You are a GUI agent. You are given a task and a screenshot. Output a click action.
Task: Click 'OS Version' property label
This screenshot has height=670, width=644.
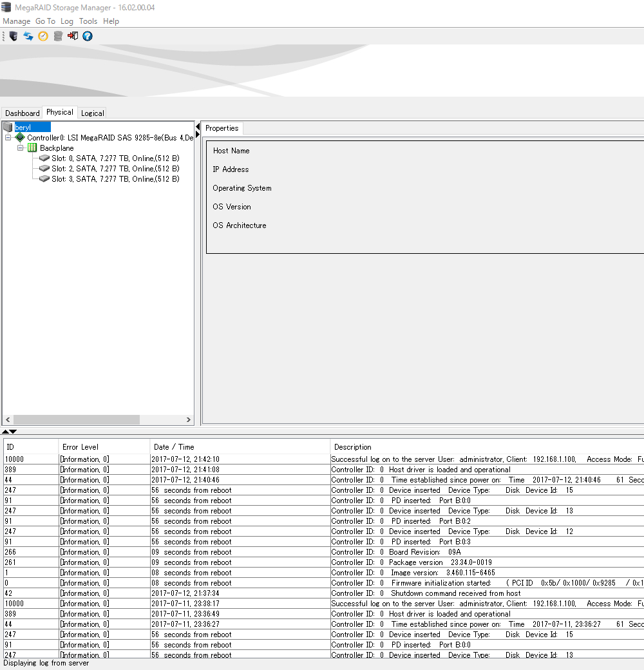point(232,206)
